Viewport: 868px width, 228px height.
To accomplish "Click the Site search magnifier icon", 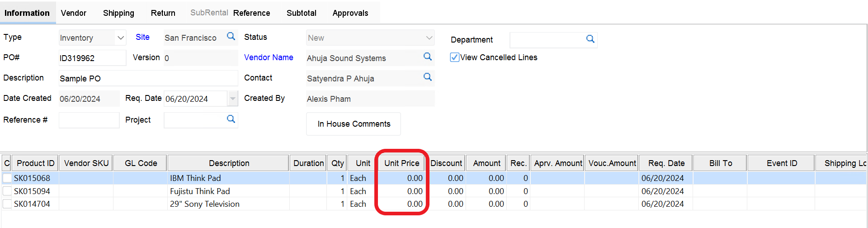I will point(231,37).
